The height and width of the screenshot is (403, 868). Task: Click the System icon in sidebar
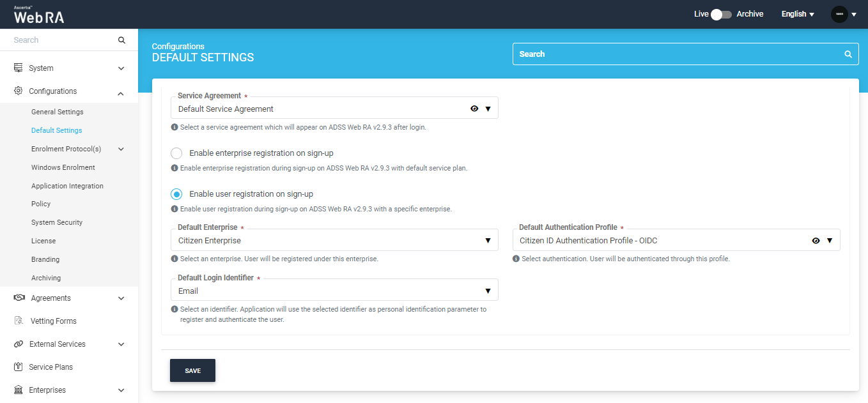pos(19,68)
